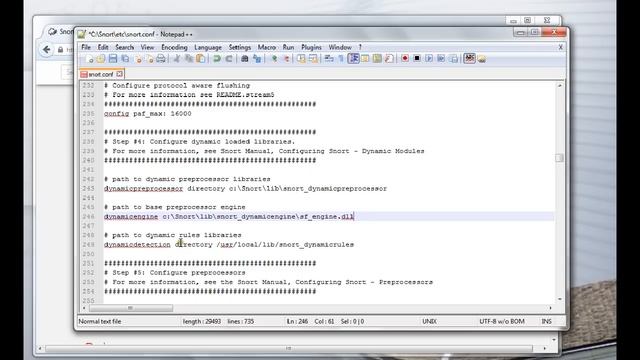Viewport: 640px width, 360px height.
Task: Click the Save recorded macro icon
Action: 453,59
